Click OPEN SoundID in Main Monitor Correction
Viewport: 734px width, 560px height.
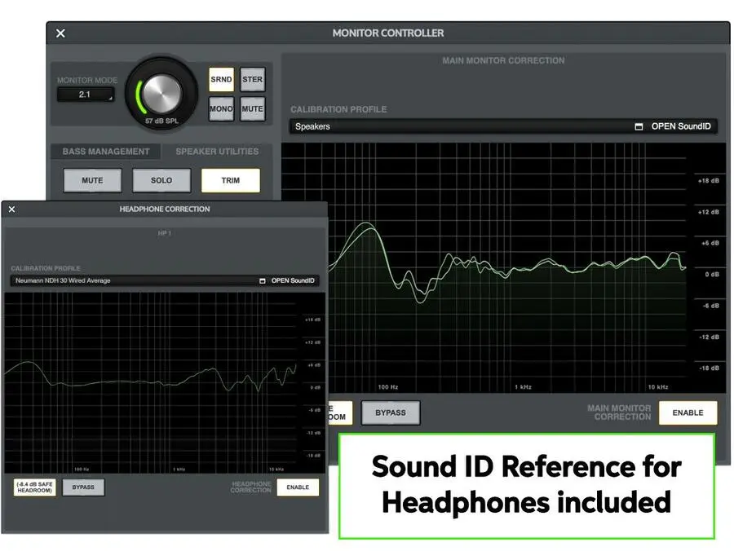(x=681, y=126)
